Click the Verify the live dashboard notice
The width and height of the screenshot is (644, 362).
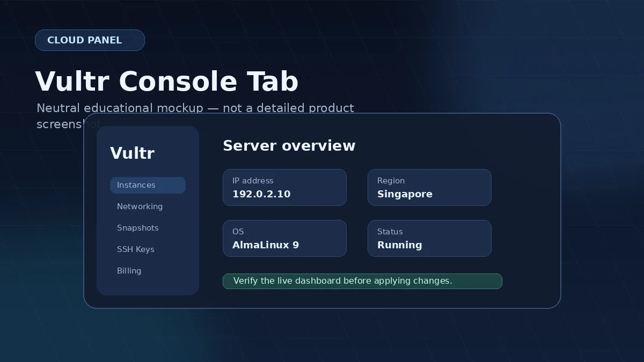point(362,281)
